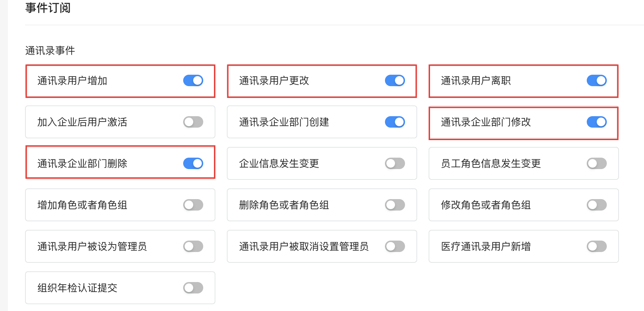The width and height of the screenshot is (644, 311).
Task: Click the 组织年检认证提交 label text
Action: point(77,288)
